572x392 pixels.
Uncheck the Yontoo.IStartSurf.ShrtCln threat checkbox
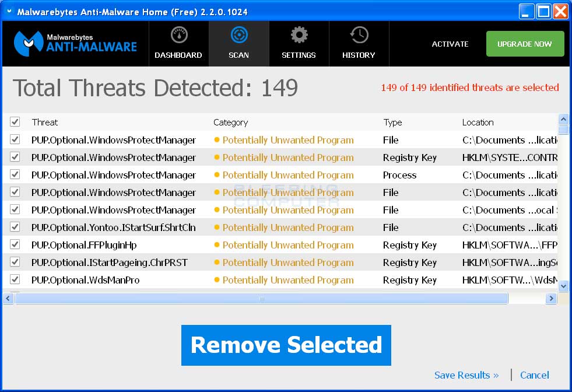tap(15, 227)
